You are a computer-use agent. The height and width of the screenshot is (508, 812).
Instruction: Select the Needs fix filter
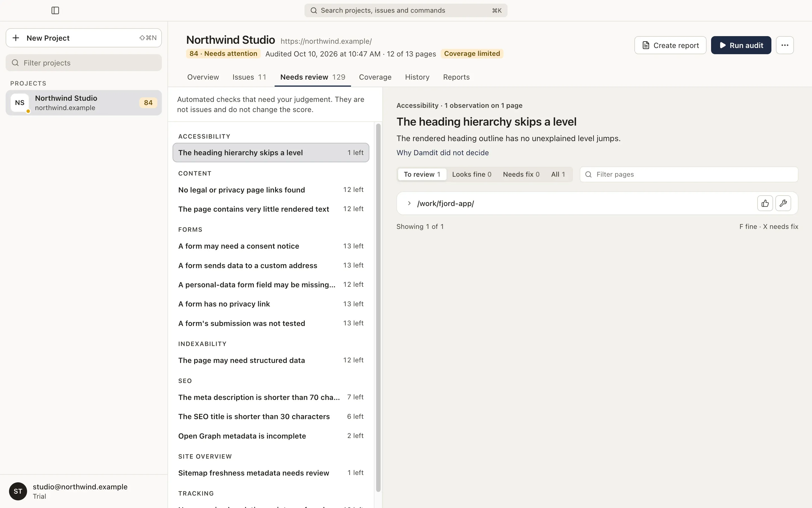tap(521, 174)
